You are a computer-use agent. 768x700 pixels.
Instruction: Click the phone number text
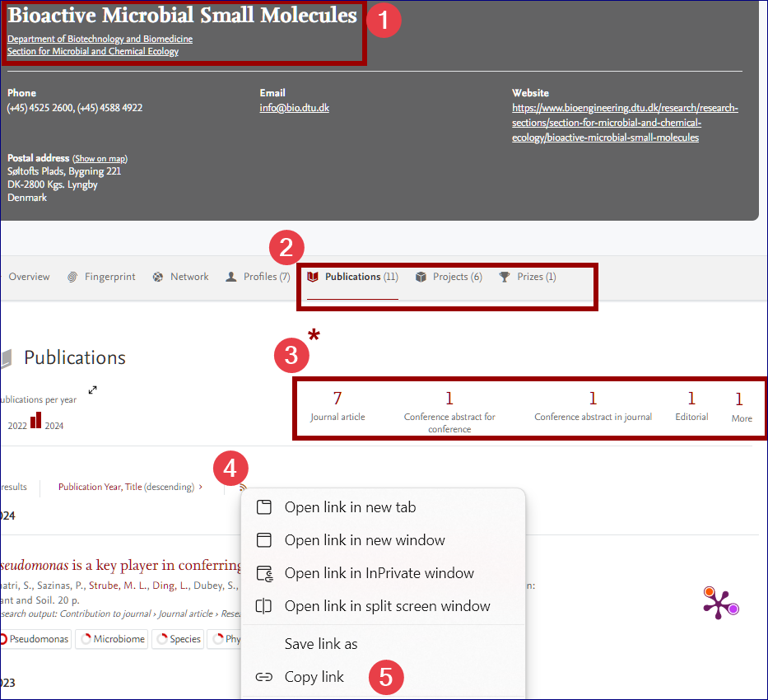click(x=75, y=108)
